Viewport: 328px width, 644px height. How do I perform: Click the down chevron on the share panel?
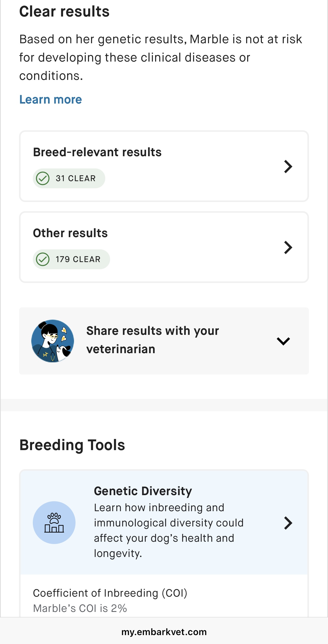[283, 341]
